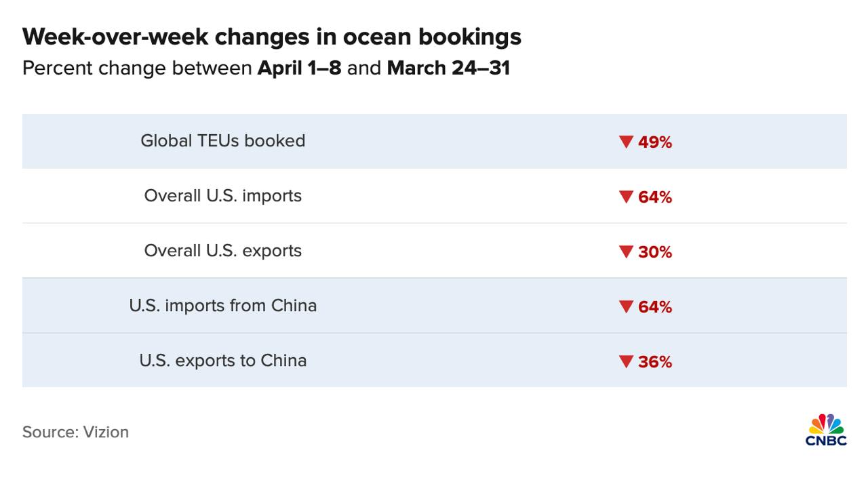Click the 'Overall U.S. exports' label
The width and height of the screenshot is (868, 484).
[223, 251]
